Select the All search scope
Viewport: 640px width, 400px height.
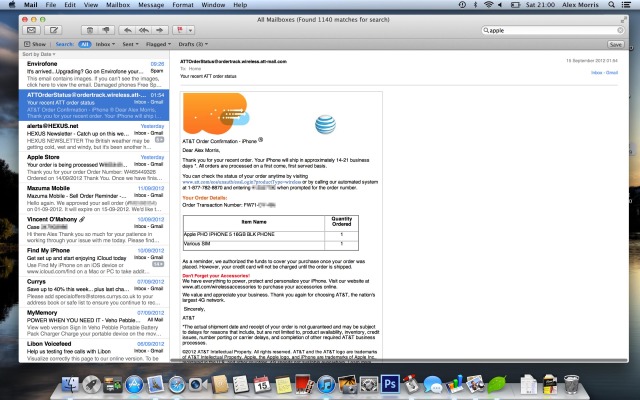point(84,44)
